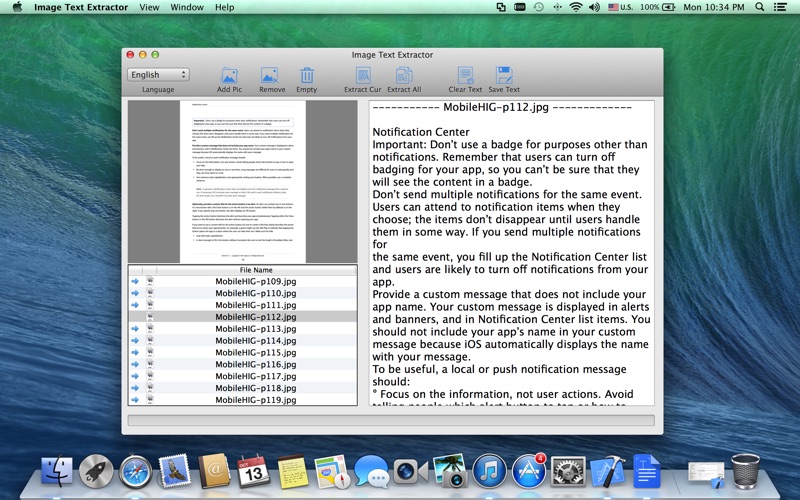Open Notification Center in the menu bar
This screenshot has width=800, height=500.
(x=780, y=7)
